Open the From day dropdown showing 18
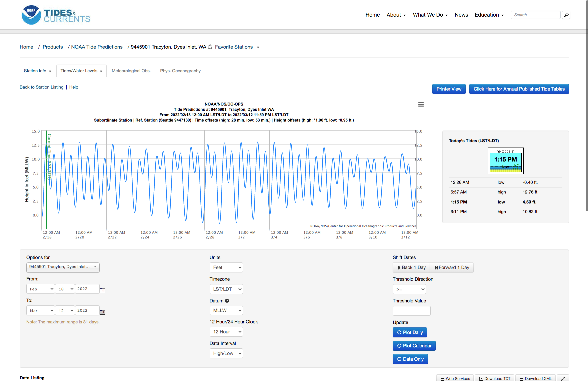Viewport: 588px width, 381px height. click(65, 289)
